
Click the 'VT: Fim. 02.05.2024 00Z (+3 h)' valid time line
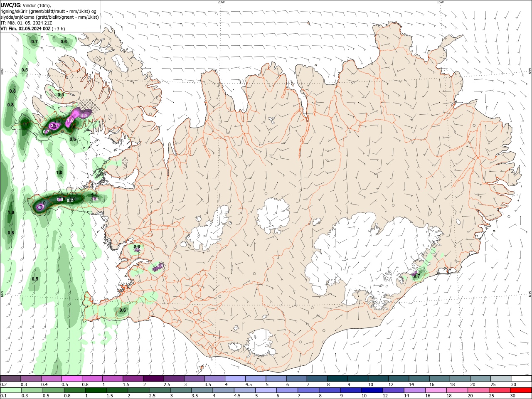click(x=33, y=29)
